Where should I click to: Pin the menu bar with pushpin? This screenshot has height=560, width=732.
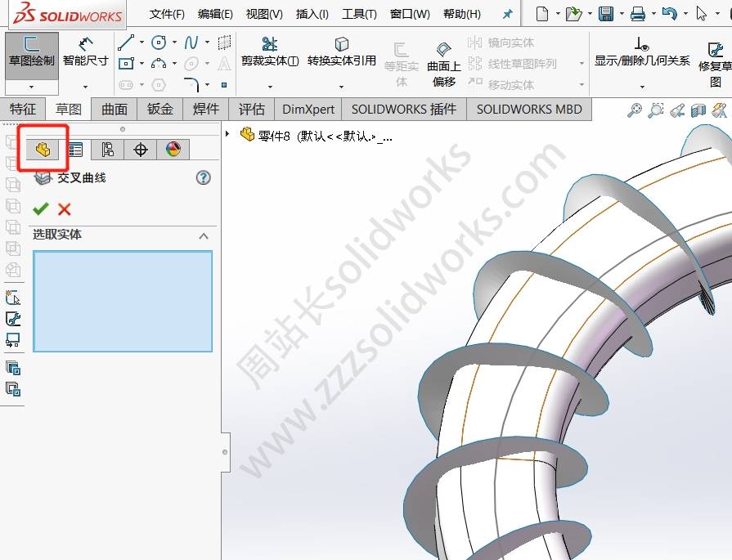click(508, 14)
